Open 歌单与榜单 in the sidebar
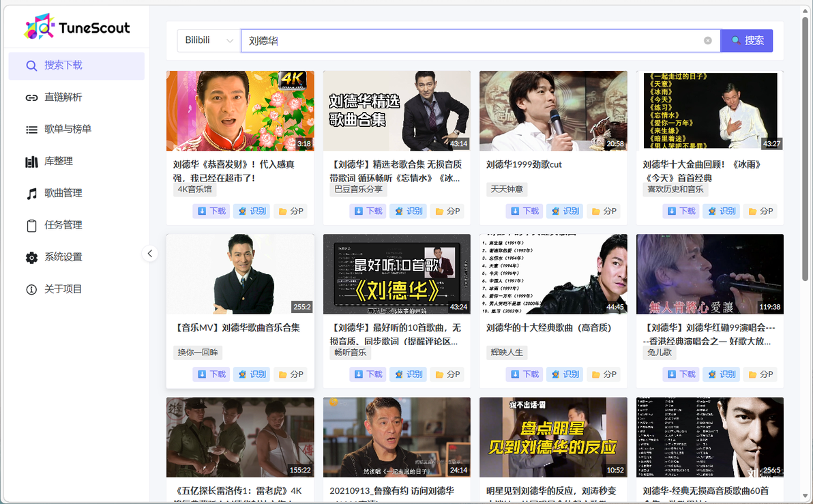Screen dimensions: 813x504 coord(76,129)
